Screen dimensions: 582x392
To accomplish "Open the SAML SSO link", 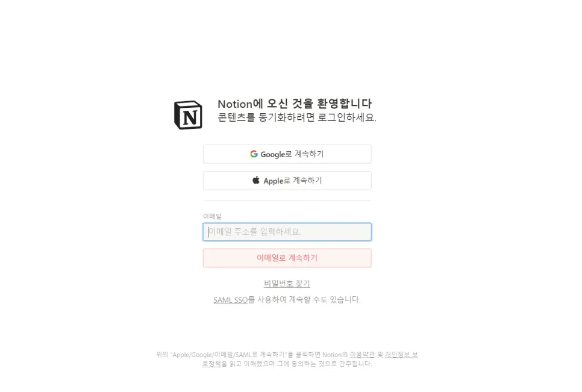I will pyautogui.click(x=231, y=300).
